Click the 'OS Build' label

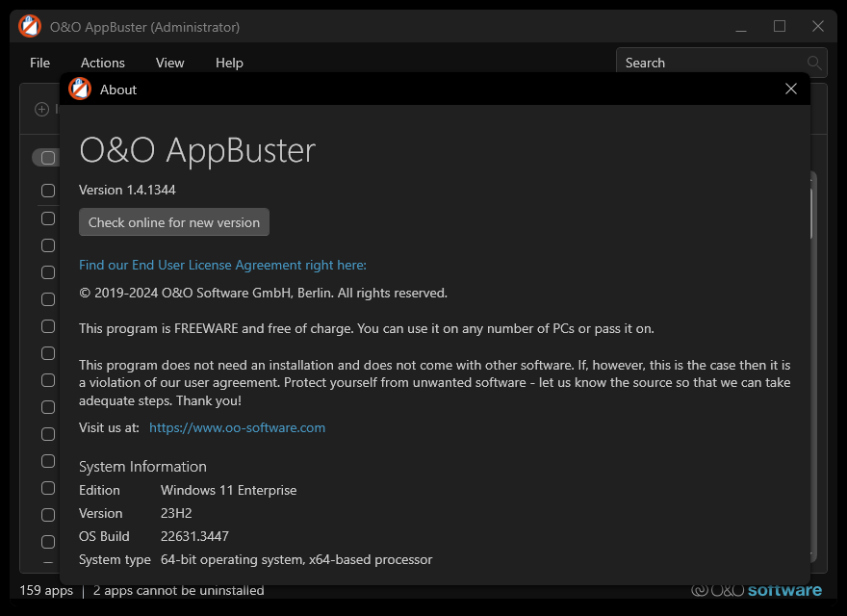pos(104,536)
